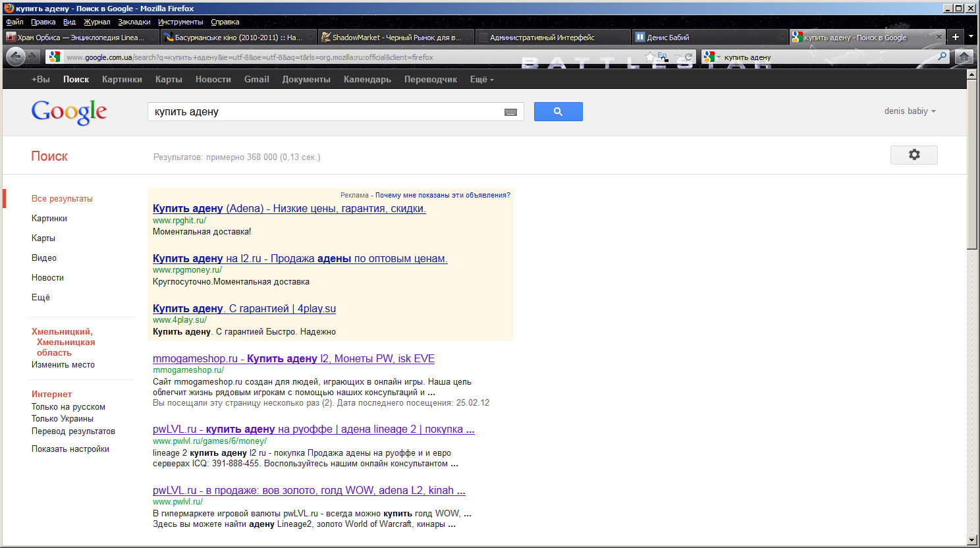The height and width of the screenshot is (548, 980).
Task: Open a new tab with the plus button
Action: (956, 37)
